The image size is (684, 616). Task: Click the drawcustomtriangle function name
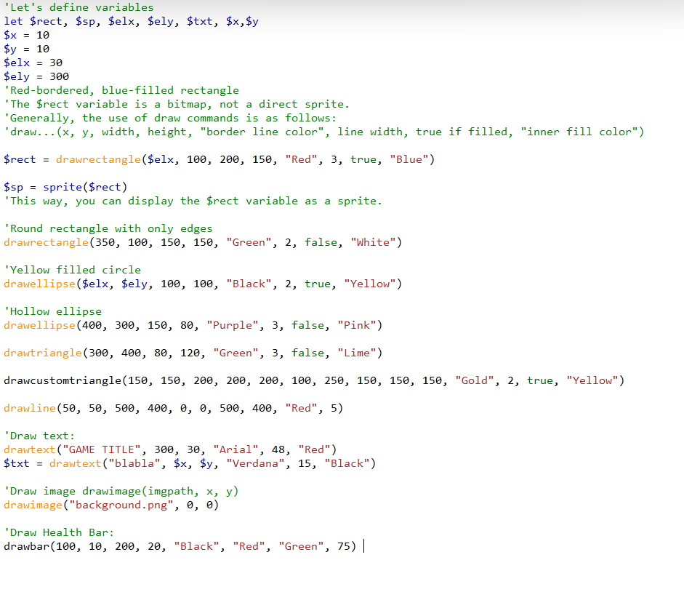tap(63, 380)
